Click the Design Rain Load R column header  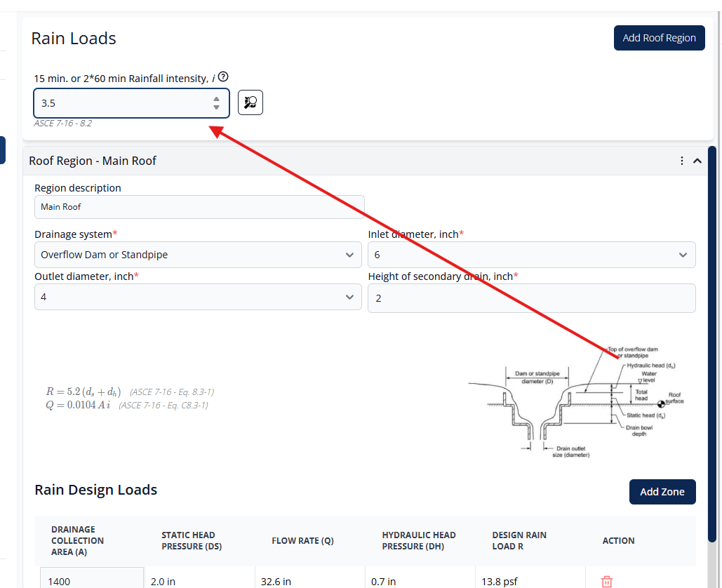pos(519,540)
